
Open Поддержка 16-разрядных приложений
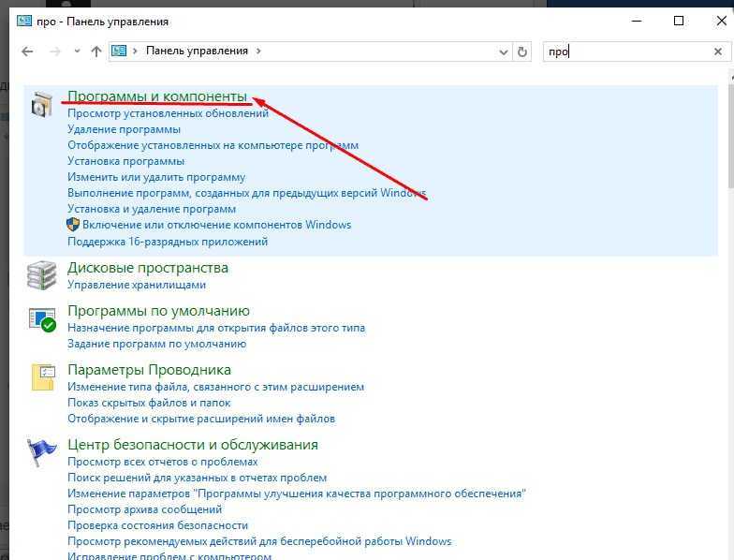tap(168, 242)
